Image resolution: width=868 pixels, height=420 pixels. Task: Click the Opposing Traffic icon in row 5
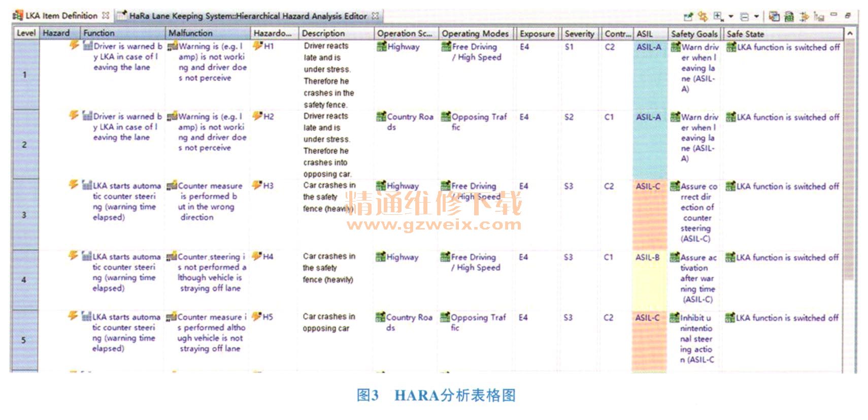click(x=445, y=317)
